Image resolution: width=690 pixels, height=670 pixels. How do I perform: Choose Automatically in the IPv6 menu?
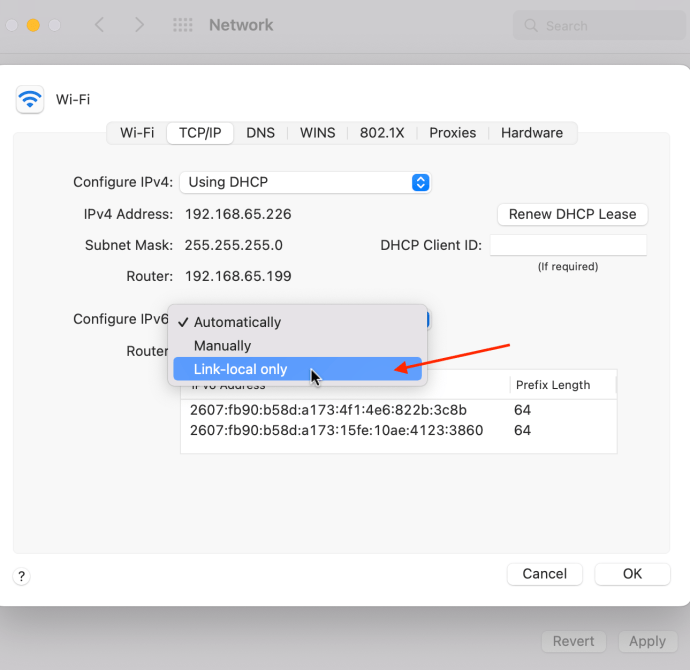point(297,322)
